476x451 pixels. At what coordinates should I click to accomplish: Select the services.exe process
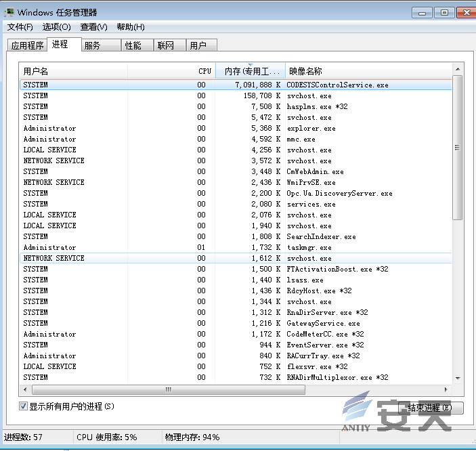pyautogui.click(x=236, y=204)
